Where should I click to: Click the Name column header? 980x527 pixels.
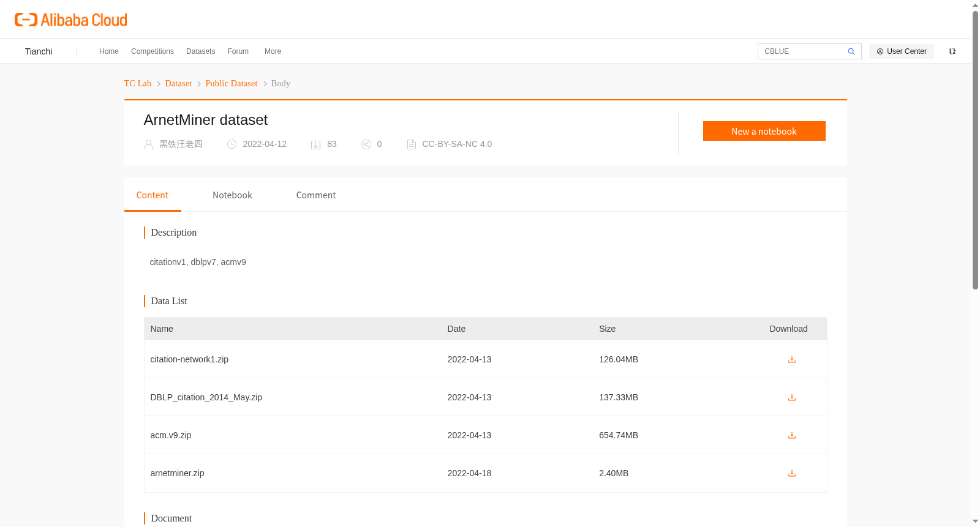pyautogui.click(x=162, y=329)
